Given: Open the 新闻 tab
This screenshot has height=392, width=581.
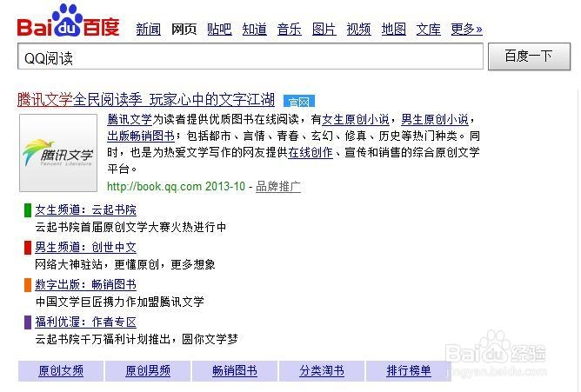Looking at the screenshot, I should coord(148,29).
